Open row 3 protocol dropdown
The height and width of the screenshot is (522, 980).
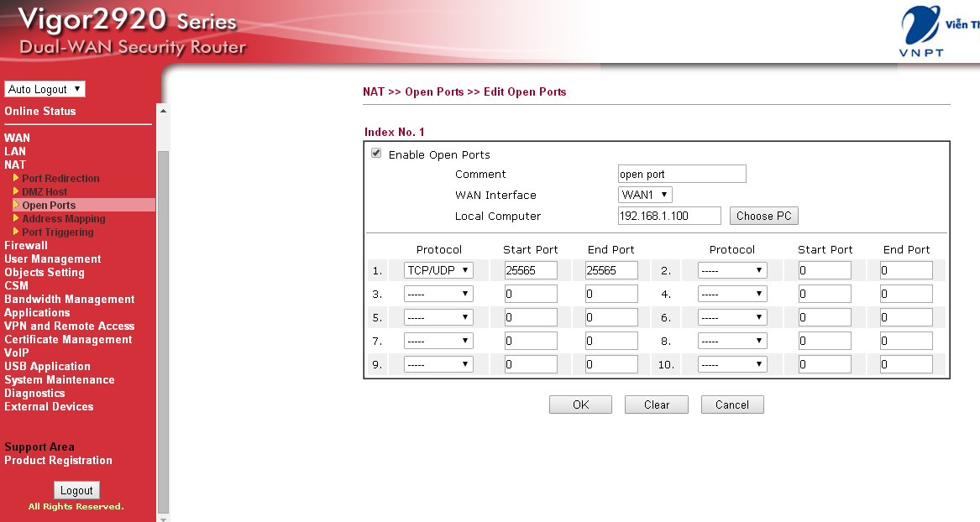438,294
